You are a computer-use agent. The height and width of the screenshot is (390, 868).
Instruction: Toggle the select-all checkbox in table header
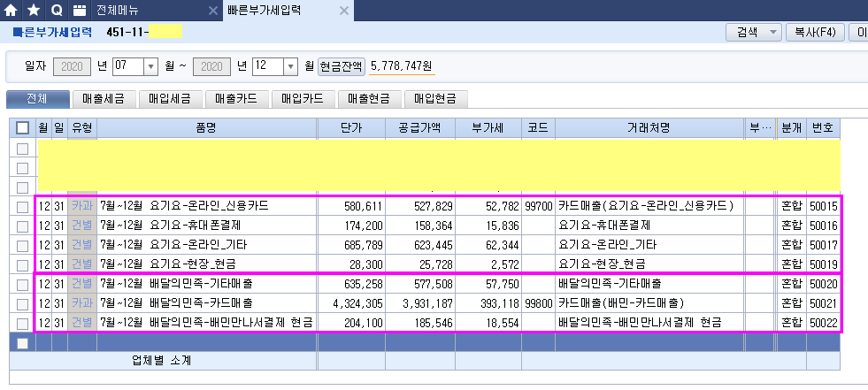[23, 128]
